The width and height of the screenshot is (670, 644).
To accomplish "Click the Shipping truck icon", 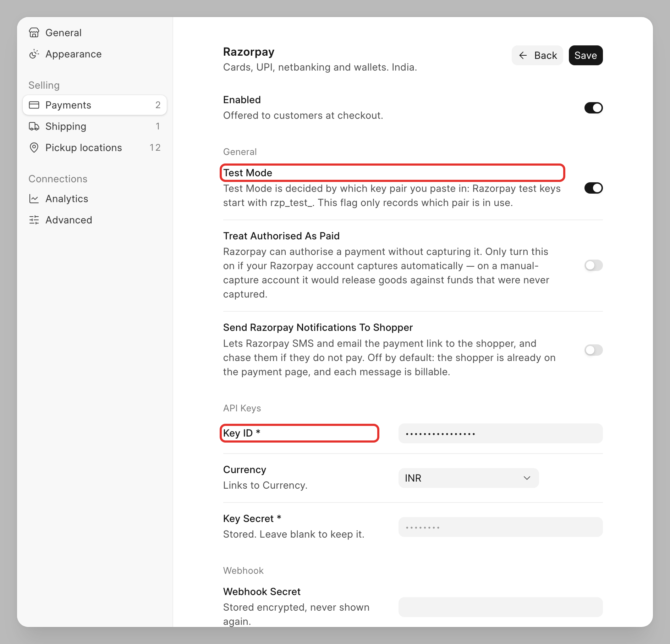I will coord(34,126).
